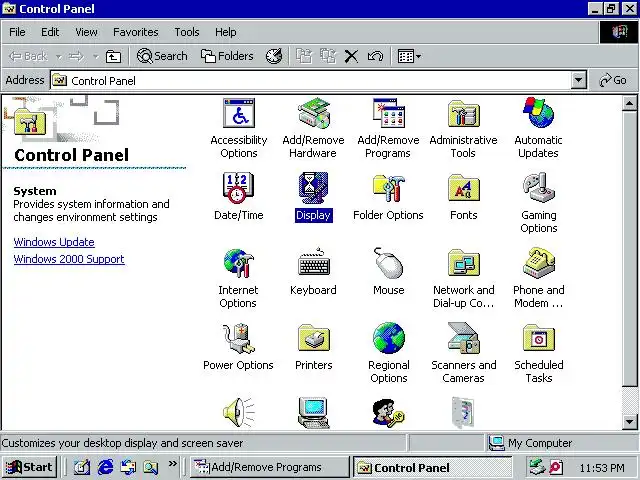Open the Mouse applet
640x480 pixels.
coord(389,272)
